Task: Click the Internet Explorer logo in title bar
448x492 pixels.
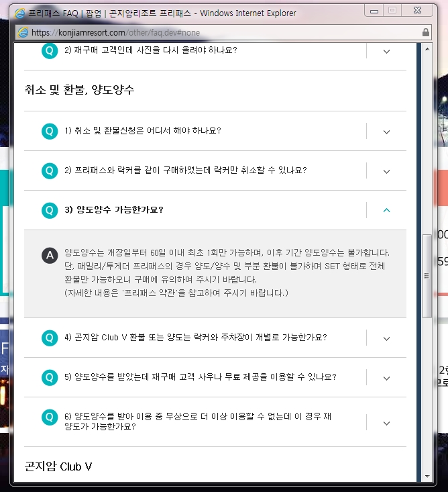Action: 19,13
